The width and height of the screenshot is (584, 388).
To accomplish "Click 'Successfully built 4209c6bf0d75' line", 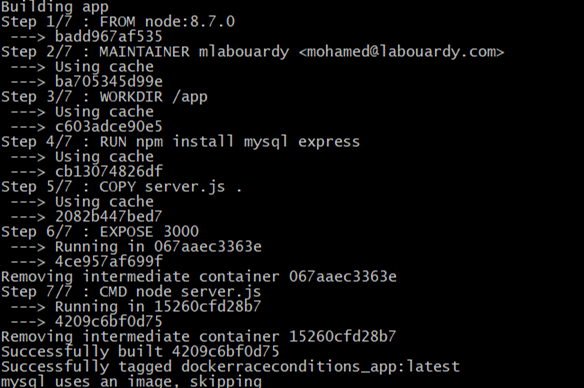I will click(x=140, y=352).
